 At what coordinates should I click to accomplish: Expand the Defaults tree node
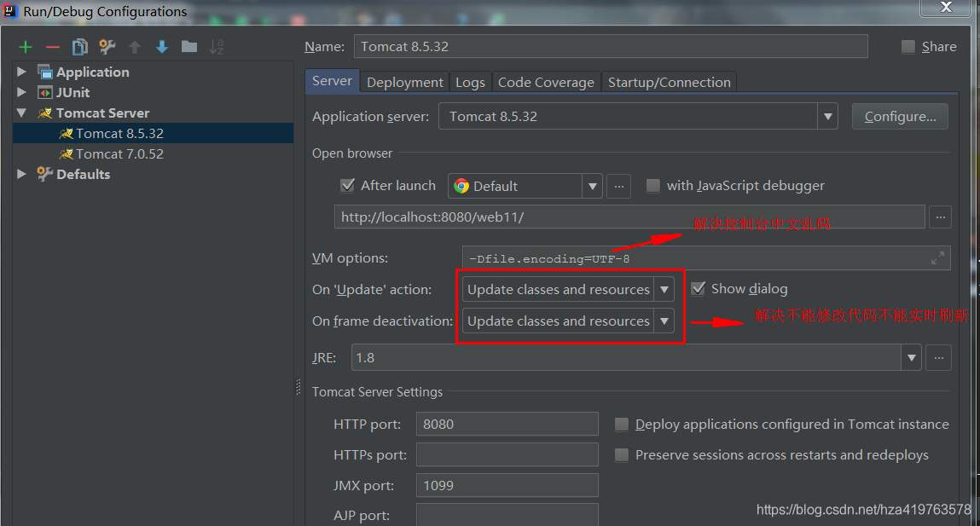(22, 174)
